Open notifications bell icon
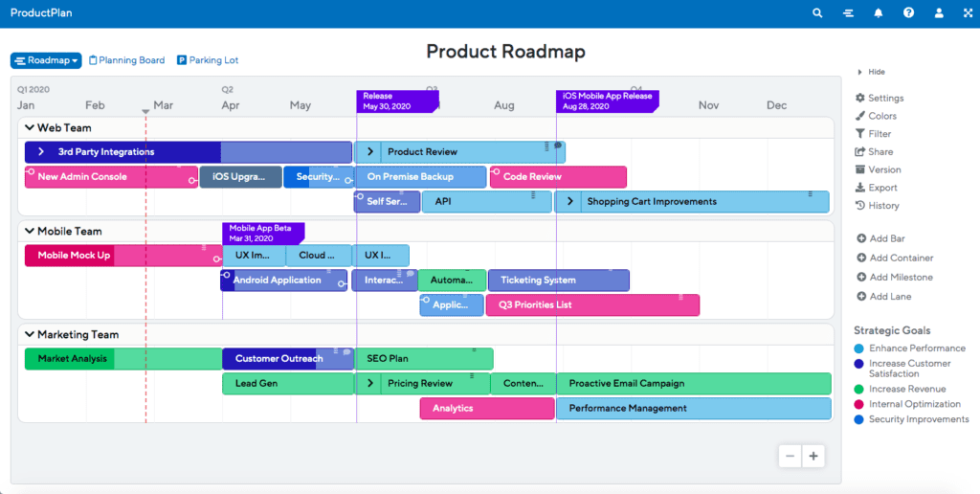This screenshot has height=494, width=980. coord(879,13)
